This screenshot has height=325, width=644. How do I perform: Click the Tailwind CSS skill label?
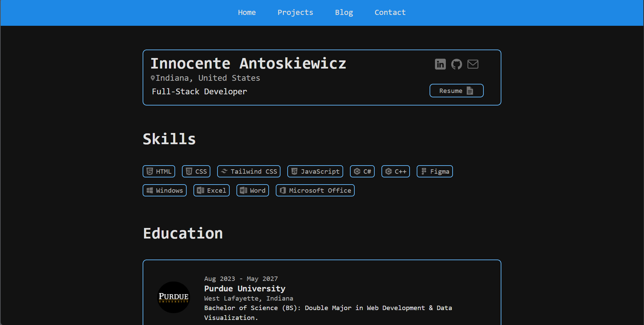(x=254, y=172)
